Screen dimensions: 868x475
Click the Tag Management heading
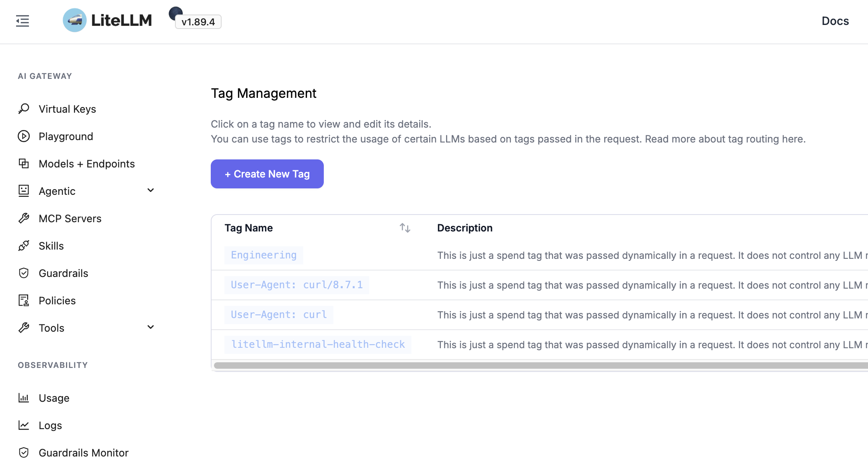263,93
